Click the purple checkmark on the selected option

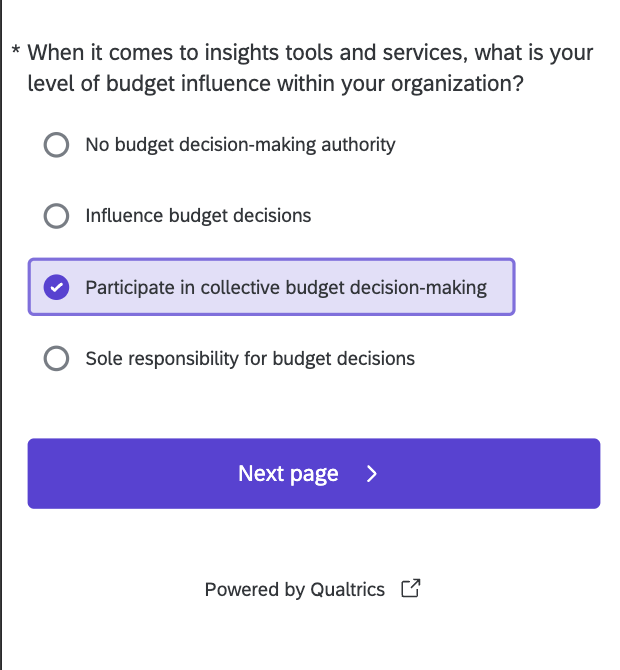coord(57,288)
